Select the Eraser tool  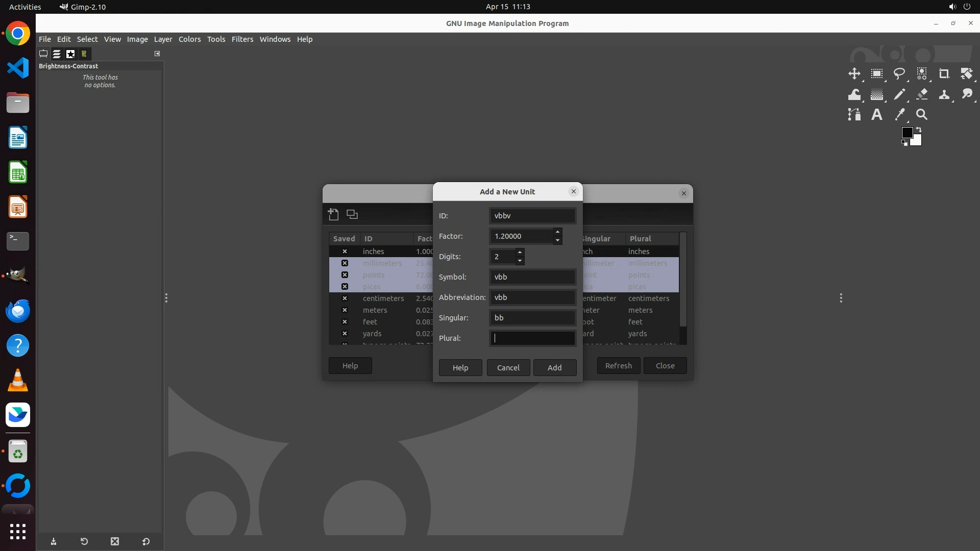tap(922, 94)
